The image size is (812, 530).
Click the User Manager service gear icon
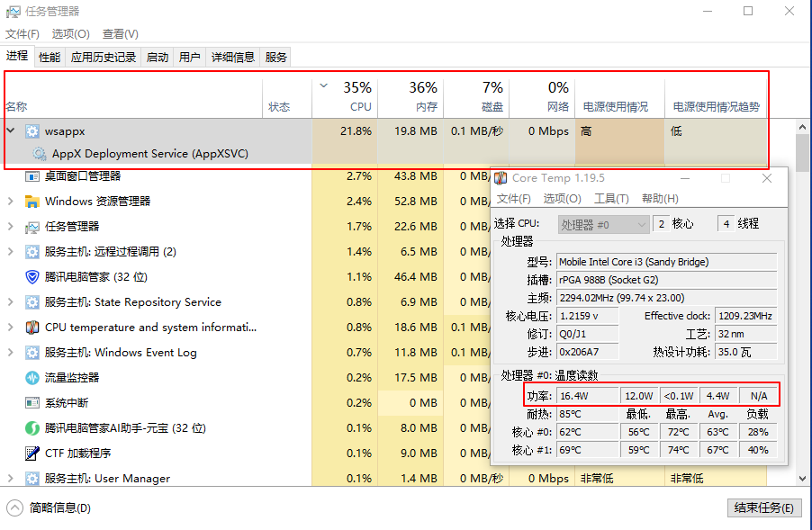32,479
